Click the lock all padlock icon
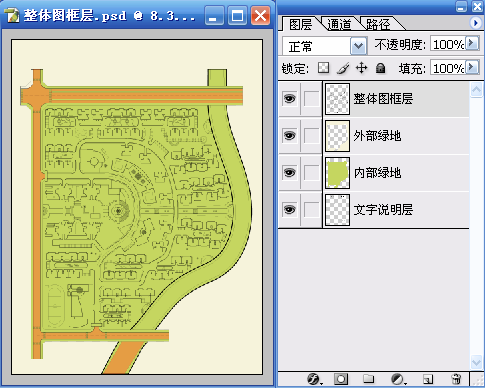This screenshot has width=485, height=388. (x=380, y=68)
